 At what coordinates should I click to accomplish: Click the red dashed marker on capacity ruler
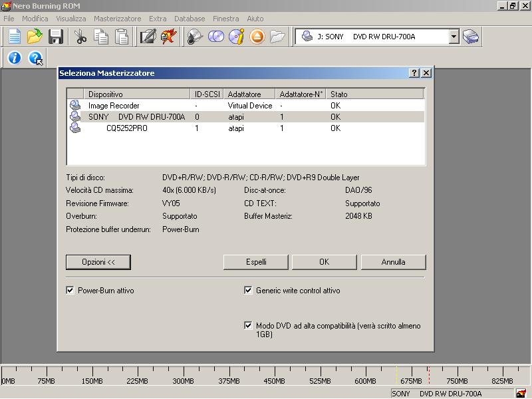coord(429,375)
